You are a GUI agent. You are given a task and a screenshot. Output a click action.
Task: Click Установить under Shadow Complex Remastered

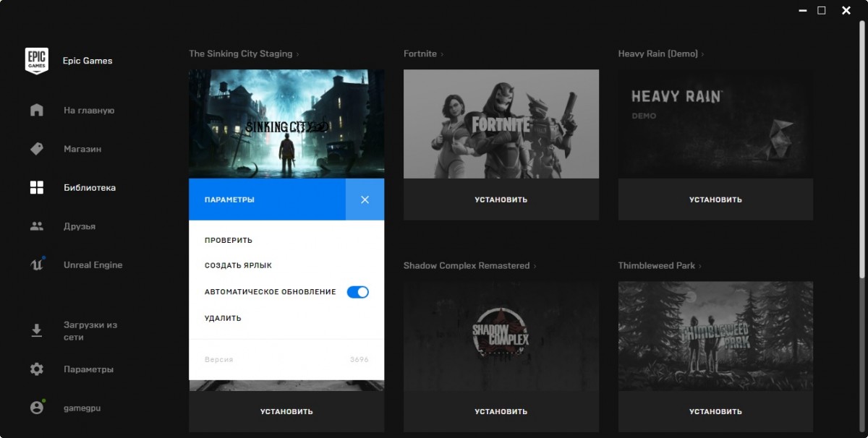501,411
